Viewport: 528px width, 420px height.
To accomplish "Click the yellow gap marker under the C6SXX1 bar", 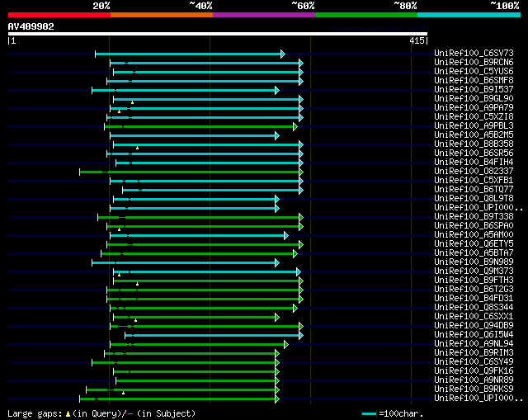I will [x=135, y=320].
